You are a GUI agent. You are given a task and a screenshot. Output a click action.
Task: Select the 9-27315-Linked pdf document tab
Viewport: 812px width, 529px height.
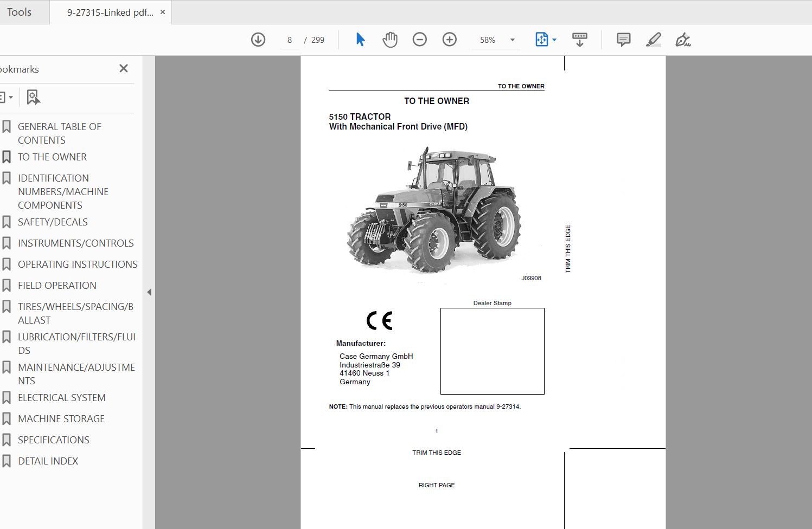click(x=110, y=12)
